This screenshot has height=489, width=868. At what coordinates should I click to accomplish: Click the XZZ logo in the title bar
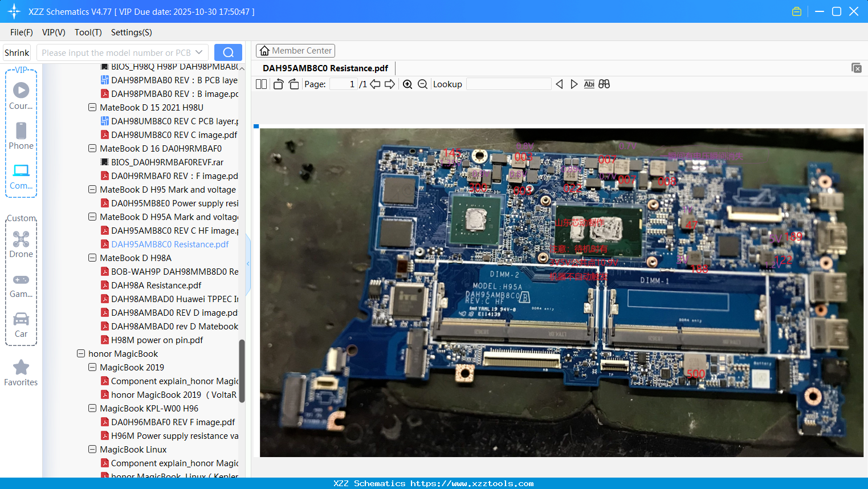pos(14,11)
